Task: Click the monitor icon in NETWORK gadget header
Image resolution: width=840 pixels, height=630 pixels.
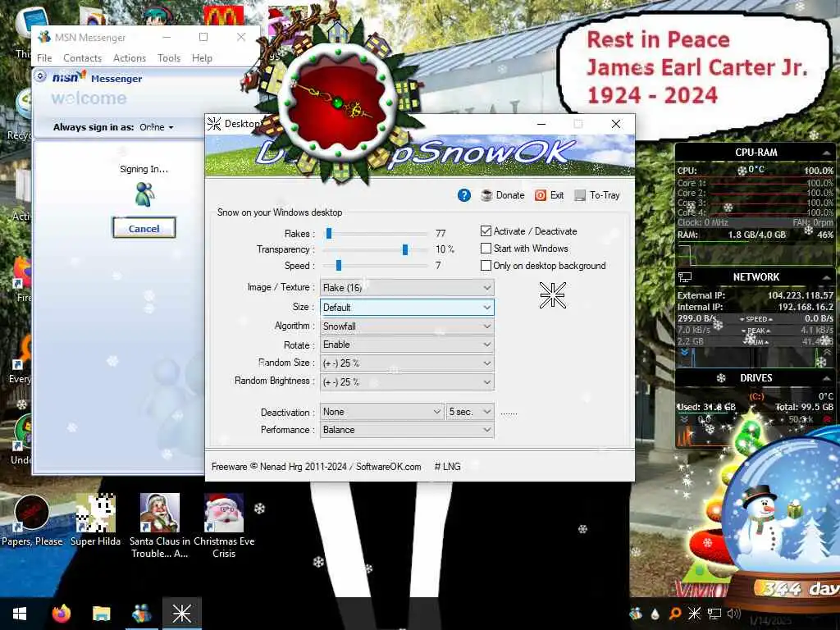Action: (x=685, y=277)
